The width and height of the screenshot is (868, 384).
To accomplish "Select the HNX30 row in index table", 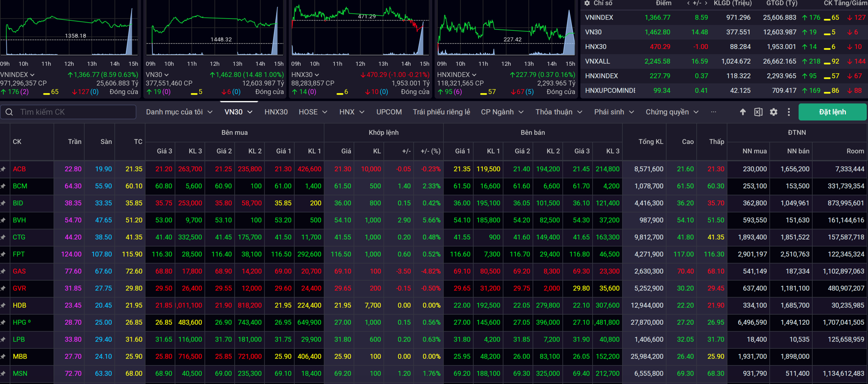I will (x=724, y=47).
